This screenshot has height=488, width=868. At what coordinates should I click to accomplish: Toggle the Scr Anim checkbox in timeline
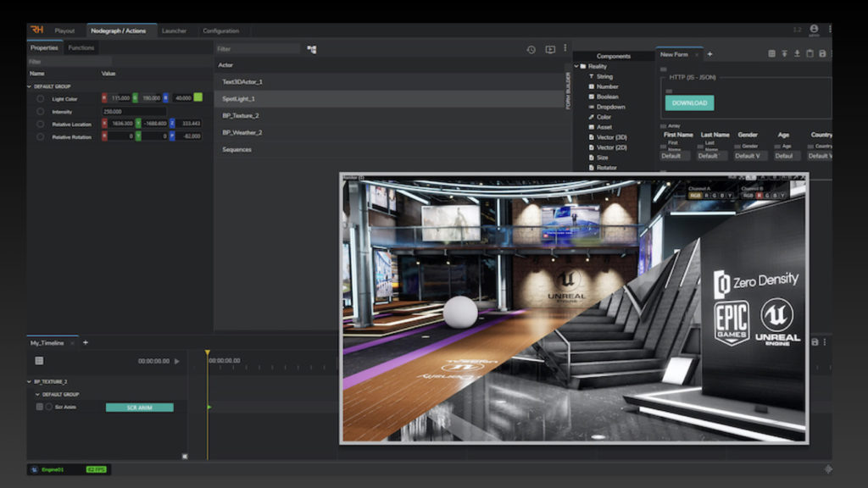[x=39, y=408]
